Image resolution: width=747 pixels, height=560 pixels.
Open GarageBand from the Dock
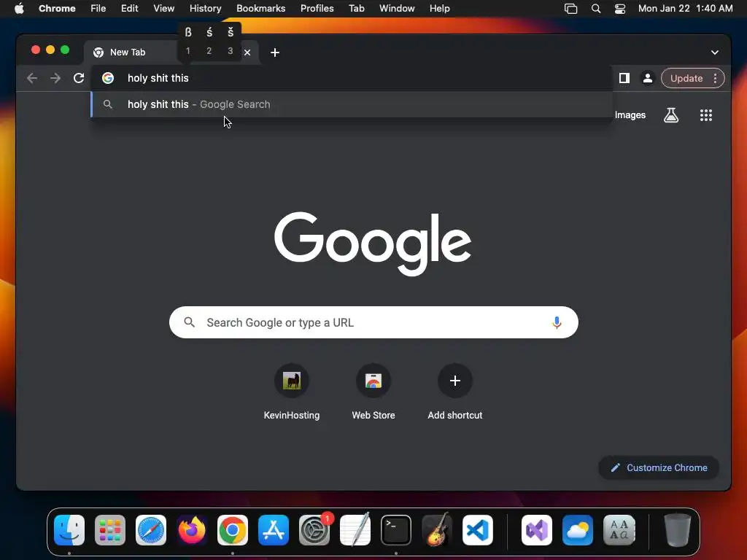(437, 530)
